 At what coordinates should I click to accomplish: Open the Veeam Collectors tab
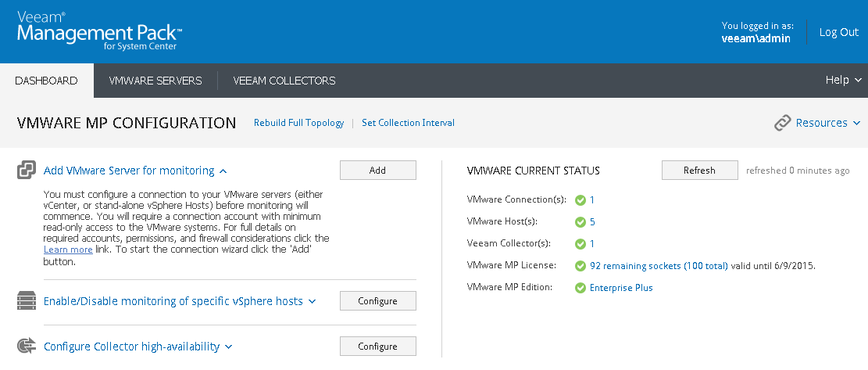tap(284, 81)
